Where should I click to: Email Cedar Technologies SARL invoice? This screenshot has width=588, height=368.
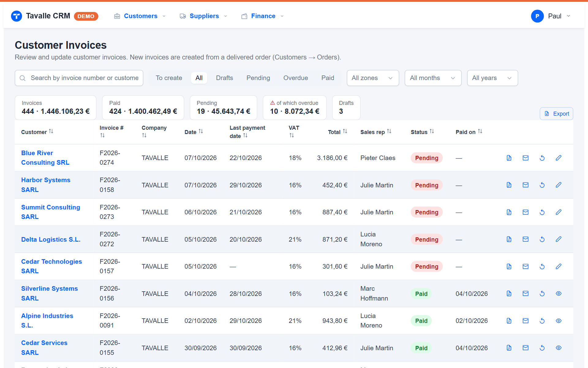pos(526,266)
